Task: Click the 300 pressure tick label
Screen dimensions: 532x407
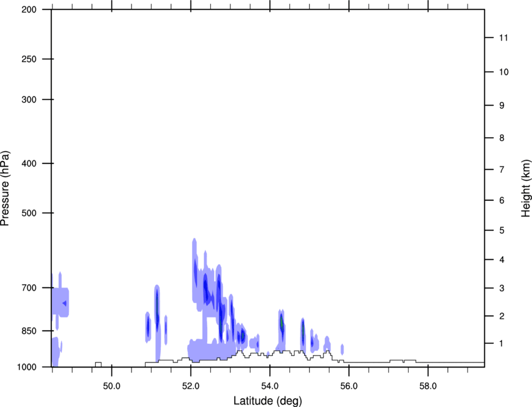Action: (29, 100)
